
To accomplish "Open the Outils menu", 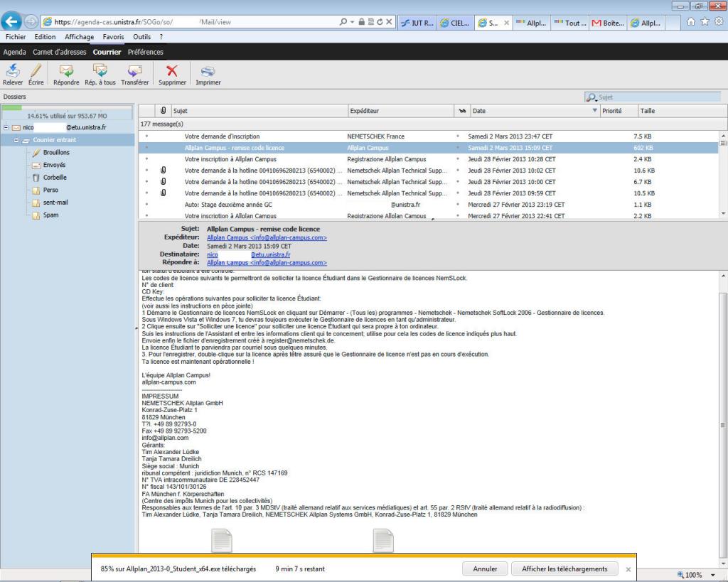I will pyautogui.click(x=141, y=37).
